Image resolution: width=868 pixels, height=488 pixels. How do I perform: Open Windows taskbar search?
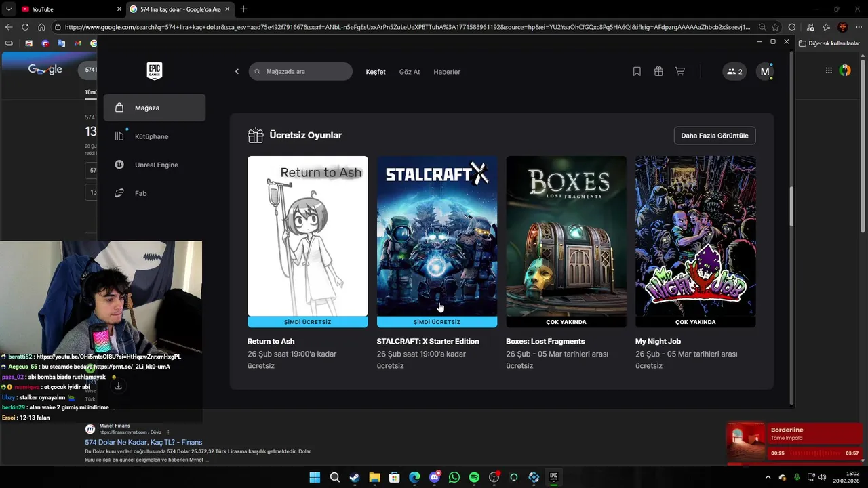coord(334,477)
